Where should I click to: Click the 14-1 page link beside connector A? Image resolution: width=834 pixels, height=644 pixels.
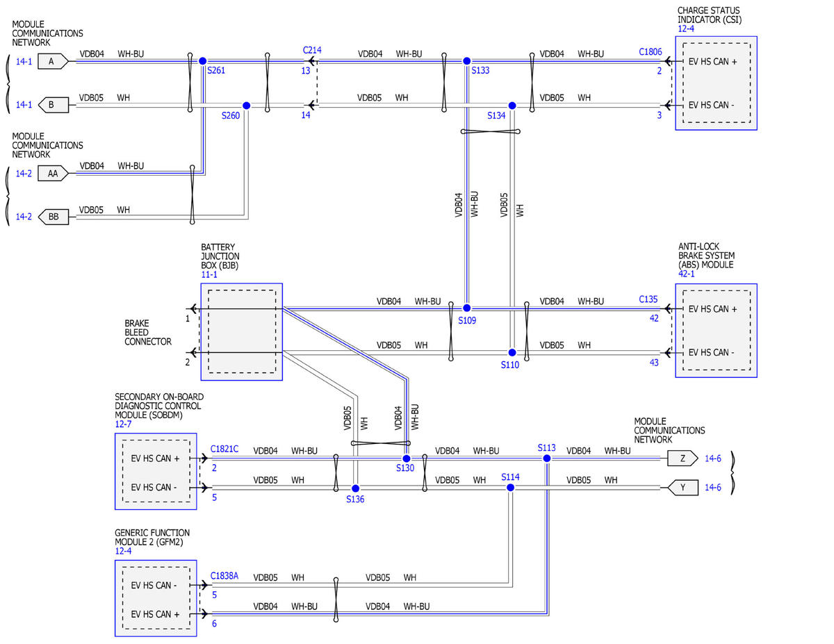(x=24, y=62)
